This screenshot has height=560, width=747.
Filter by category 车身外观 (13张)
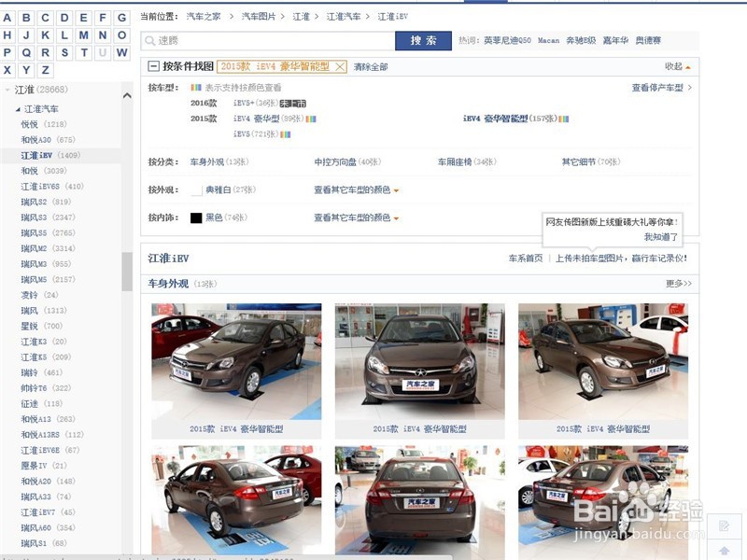tap(219, 162)
